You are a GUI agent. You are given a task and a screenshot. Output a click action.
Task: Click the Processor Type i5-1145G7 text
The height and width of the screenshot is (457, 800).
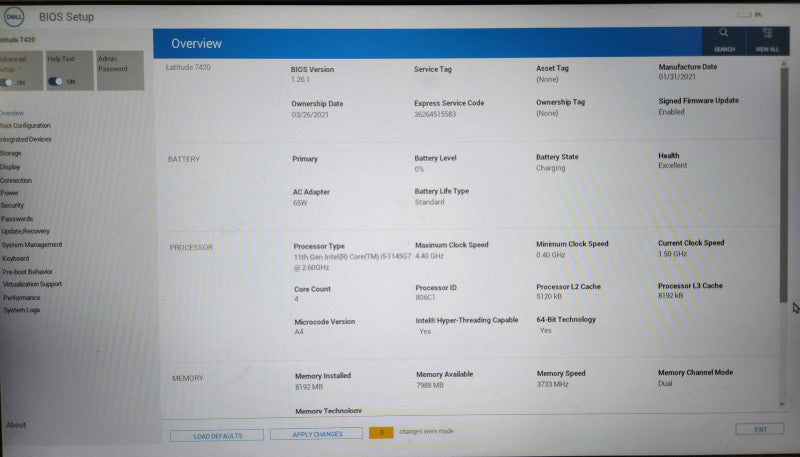tap(352, 262)
